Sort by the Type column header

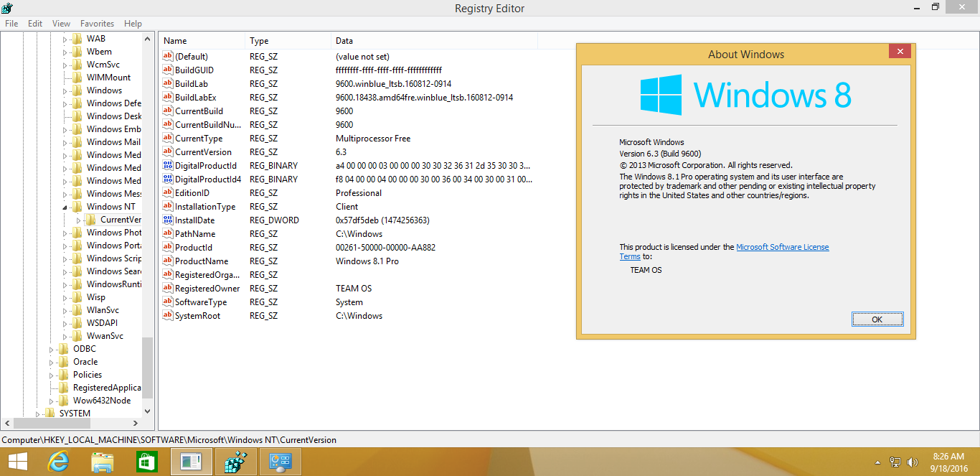[x=288, y=41]
